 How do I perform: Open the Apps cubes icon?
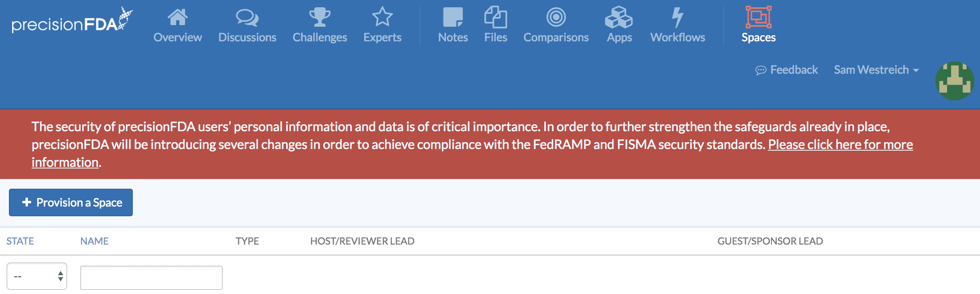(619, 17)
